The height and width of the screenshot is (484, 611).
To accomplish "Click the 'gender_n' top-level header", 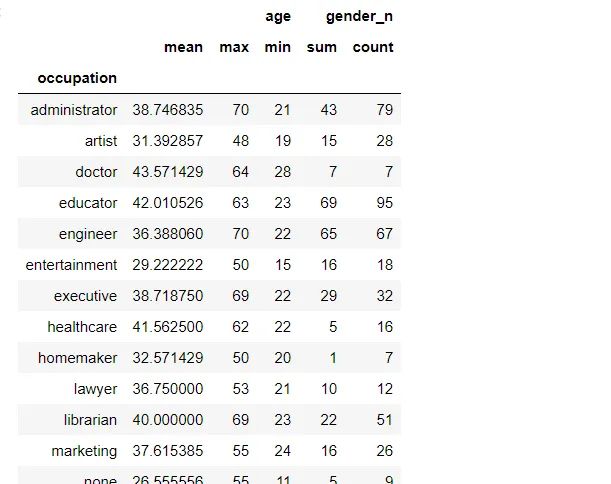I will pos(360,17).
